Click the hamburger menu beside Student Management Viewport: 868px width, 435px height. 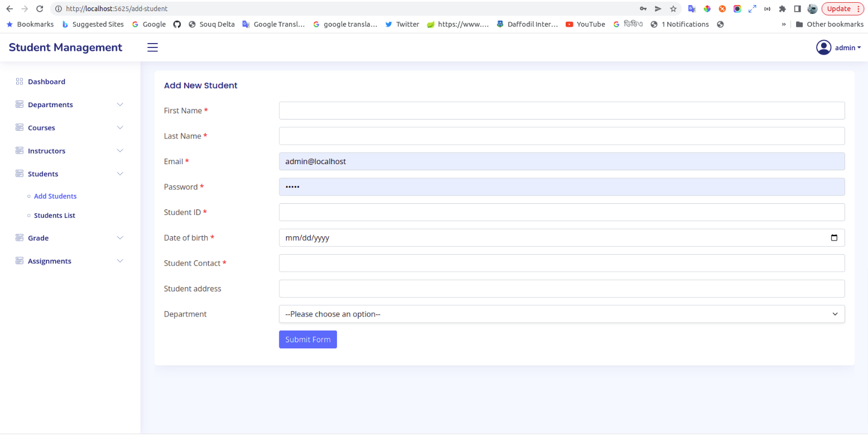[153, 47]
